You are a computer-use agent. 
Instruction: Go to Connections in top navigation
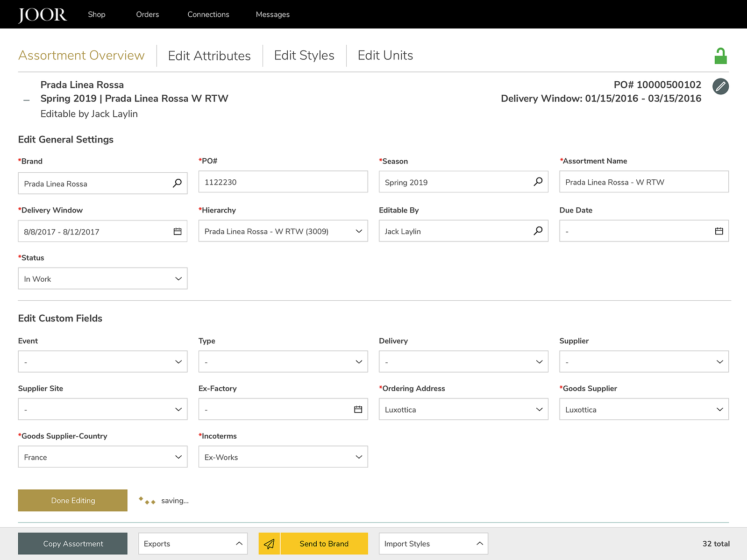pos(208,14)
